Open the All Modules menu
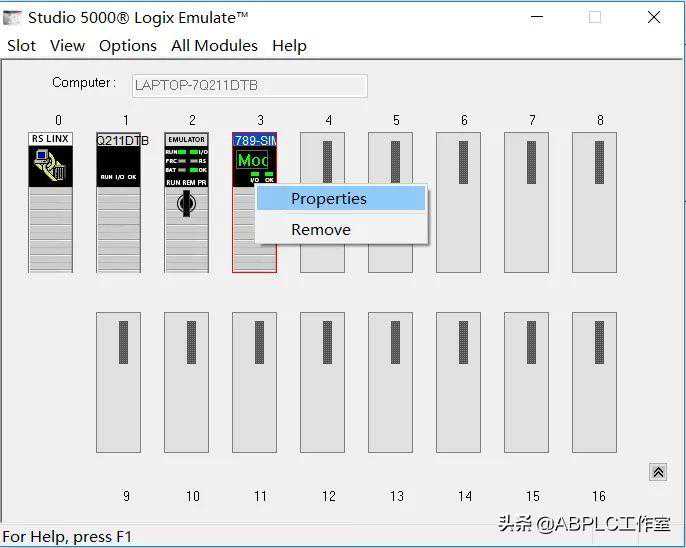686x548 pixels. [x=214, y=46]
